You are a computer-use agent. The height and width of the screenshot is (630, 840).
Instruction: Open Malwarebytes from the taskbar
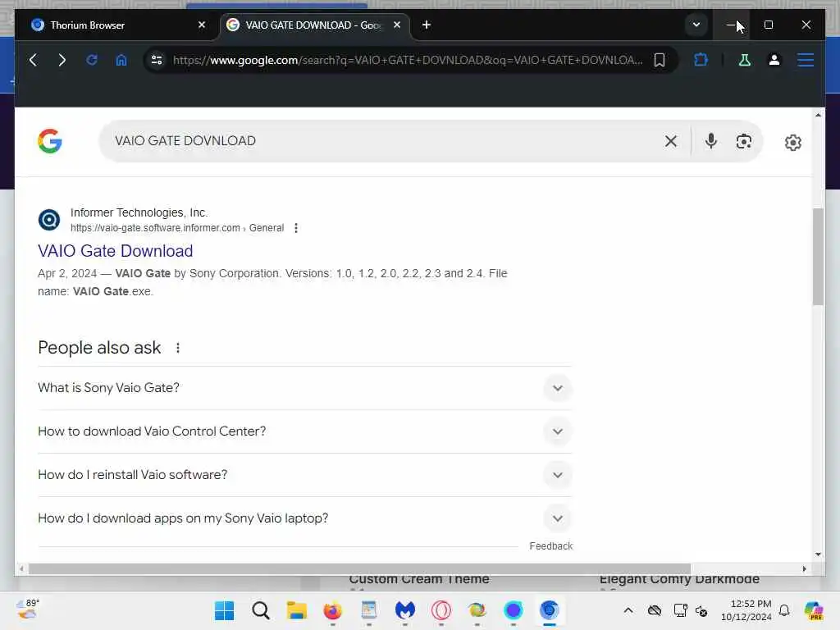point(405,610)
